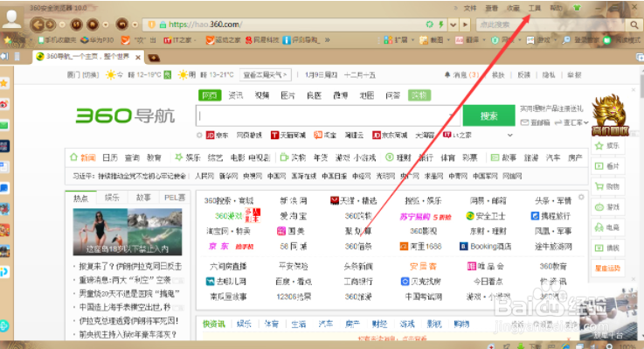Open the 收藏 menu
Image resolution: width=644 pixels, height=349 pixels.
coord(513,8)
